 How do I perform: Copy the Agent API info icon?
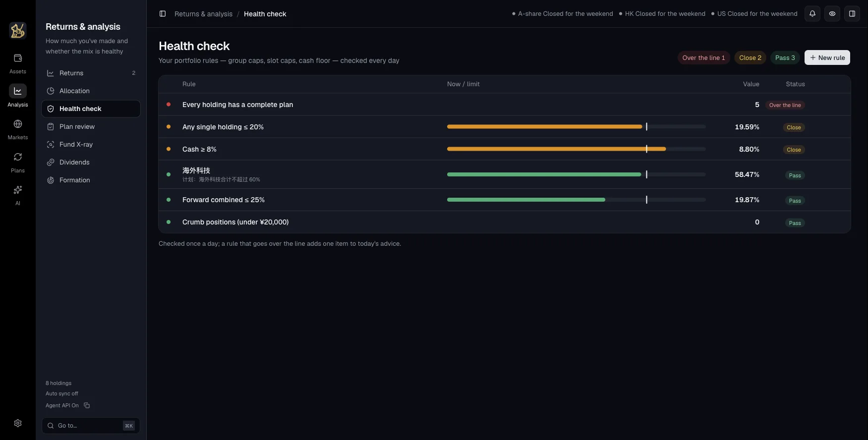tap(87, 405)
